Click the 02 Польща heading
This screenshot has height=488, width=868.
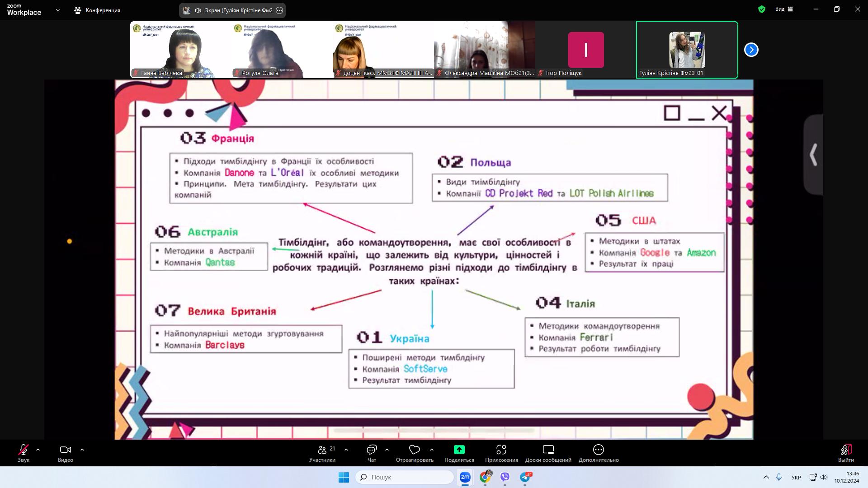click(x=474, y=162)
